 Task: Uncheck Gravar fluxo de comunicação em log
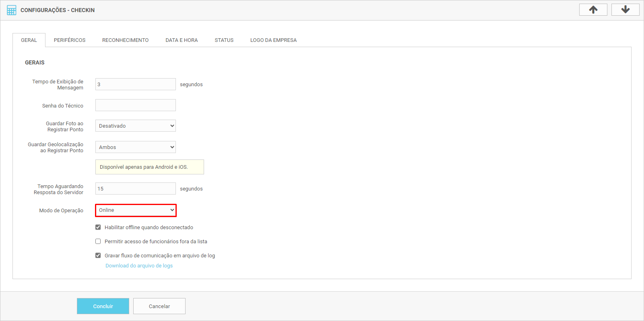[x=98, y=255]
